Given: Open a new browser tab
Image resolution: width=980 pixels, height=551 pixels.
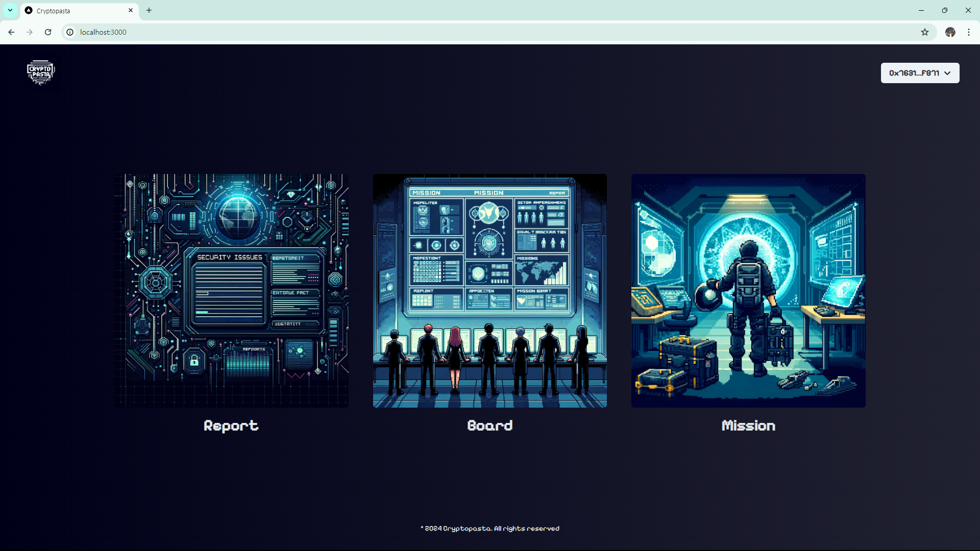Looking at the screenshot, I should (x=149, y=10).
